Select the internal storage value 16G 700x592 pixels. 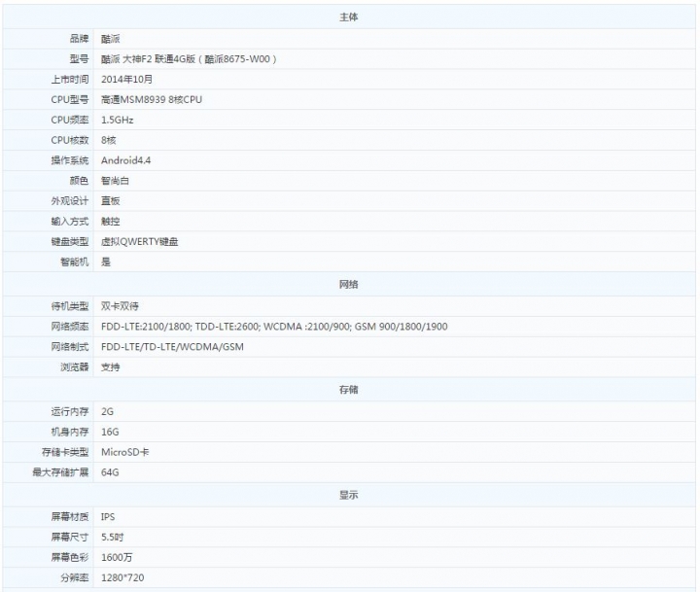(110, 432)
